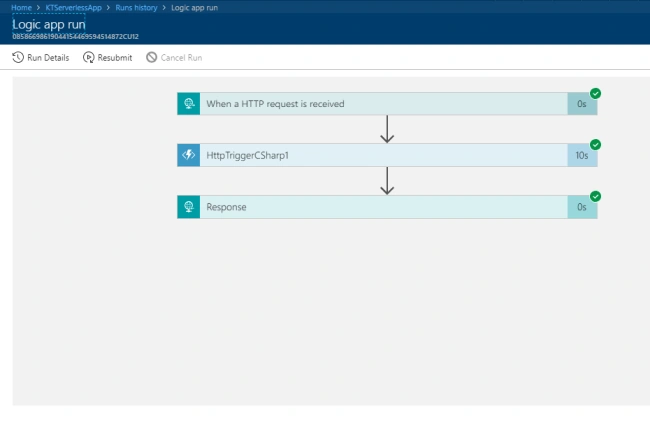Select Logic app run breadcrumb text
The height and width of the screenshot is (421, 650).
pos(194,7)
